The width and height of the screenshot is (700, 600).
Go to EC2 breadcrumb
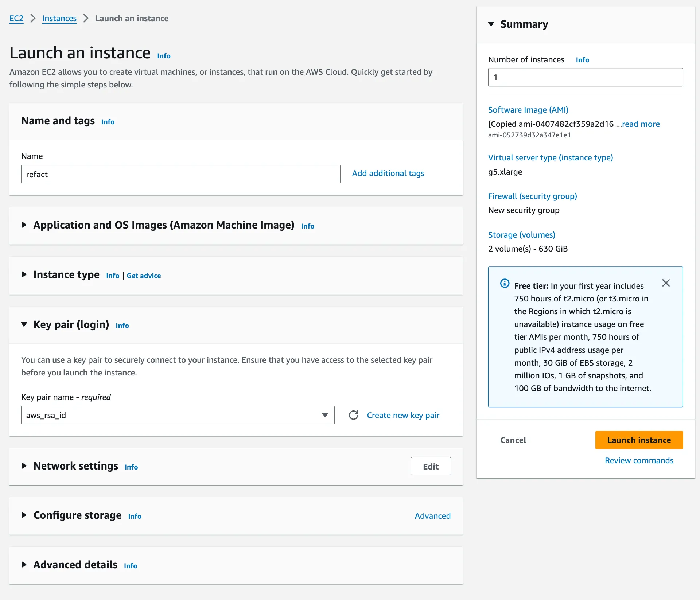[x=16, y=18]
